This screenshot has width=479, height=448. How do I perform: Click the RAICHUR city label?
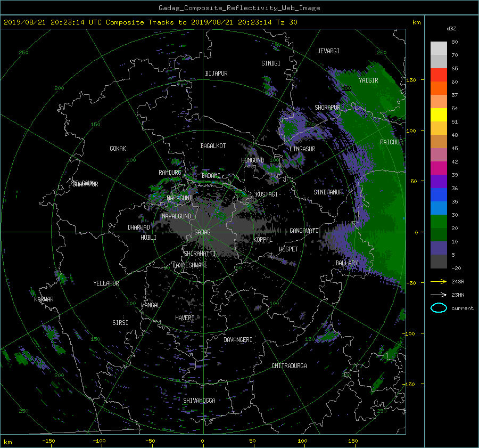pos(391,142)
